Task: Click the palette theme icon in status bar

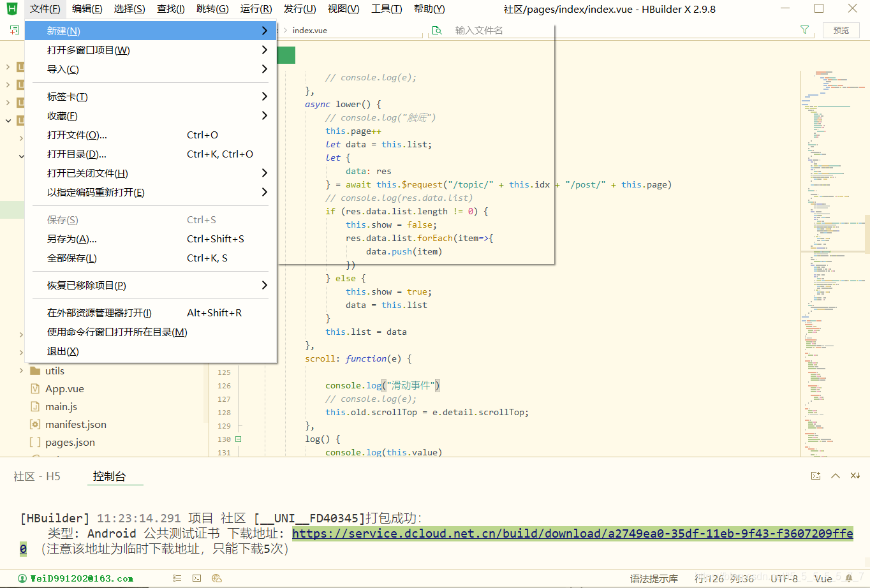Action: [x=216, y=578]
